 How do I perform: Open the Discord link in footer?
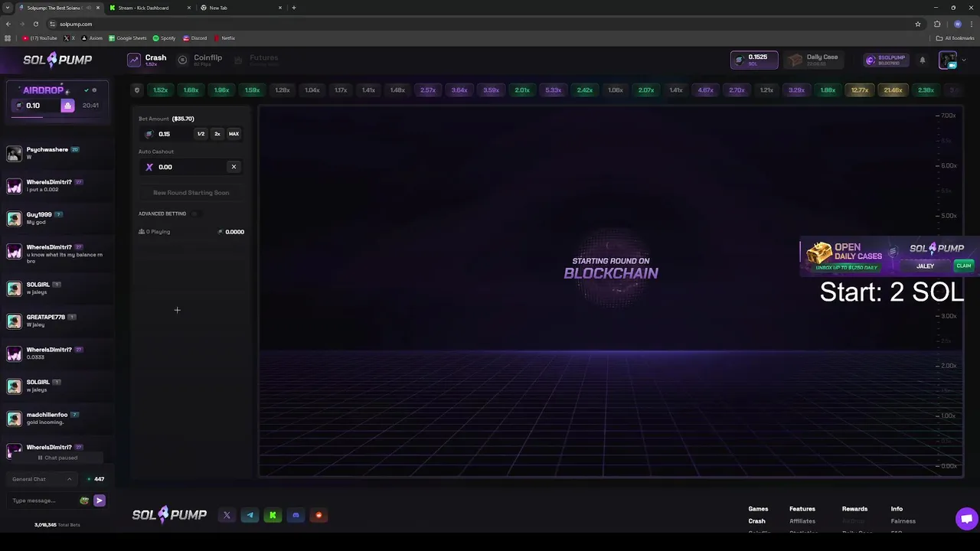point(296,515)
